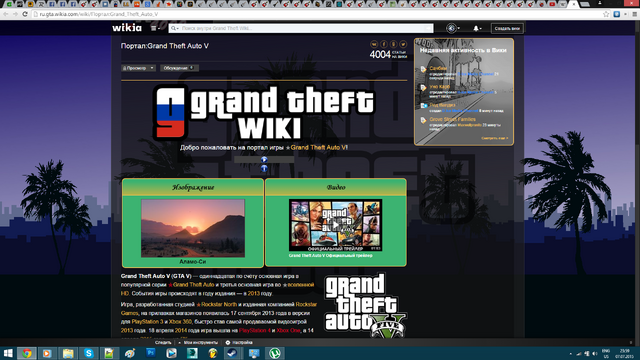This screenshot has width=640, height=360.
Task: Launch uTorrent from the taskbar
Action: 275,353
